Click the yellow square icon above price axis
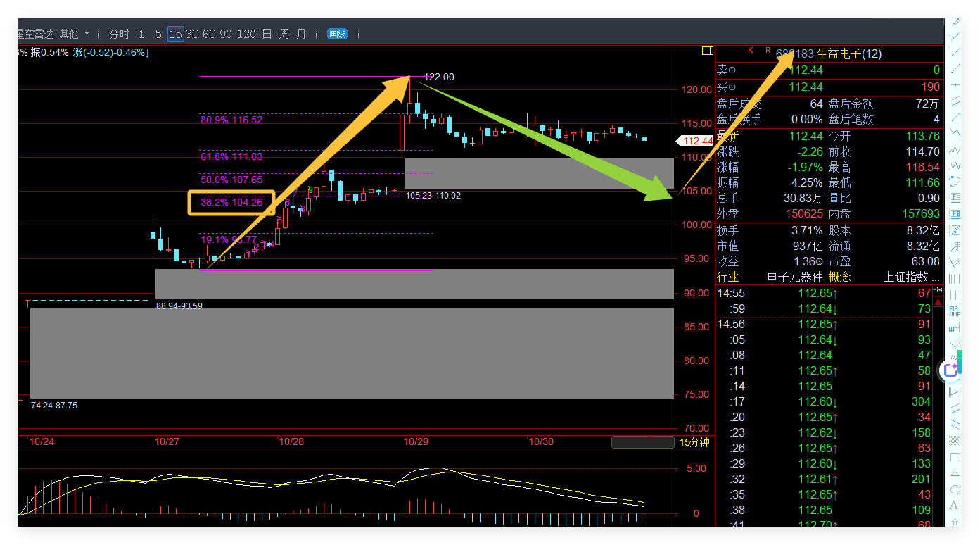 708,51
